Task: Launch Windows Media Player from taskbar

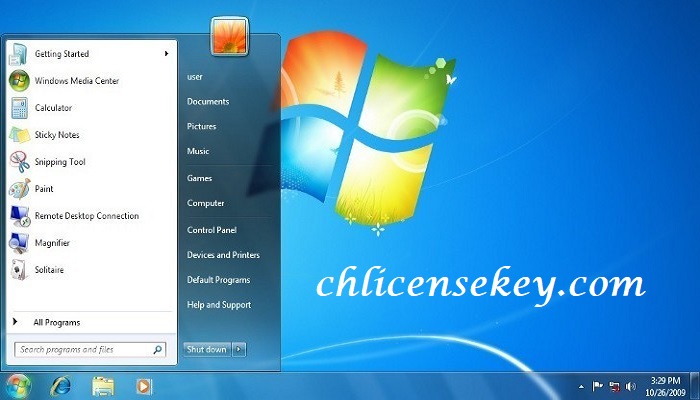Action: coord(144,387)
